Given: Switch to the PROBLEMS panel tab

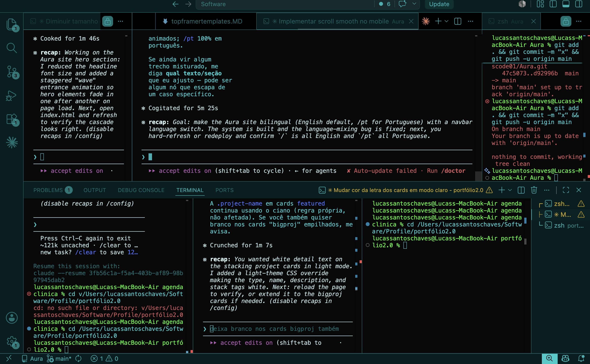Looking at the screenshot, I should pyautogui.click(x=52, y=190).
